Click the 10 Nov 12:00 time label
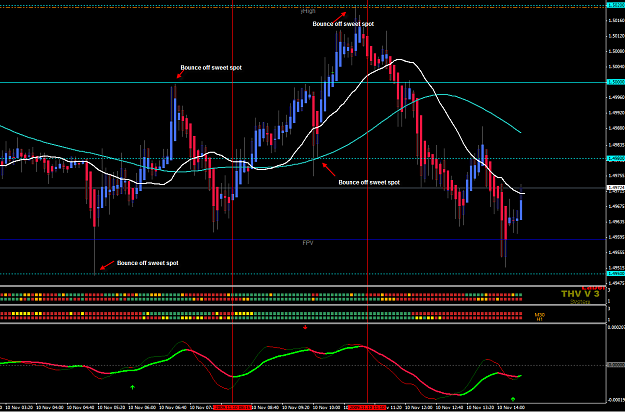Screen dimensions: 625x412 419,408
